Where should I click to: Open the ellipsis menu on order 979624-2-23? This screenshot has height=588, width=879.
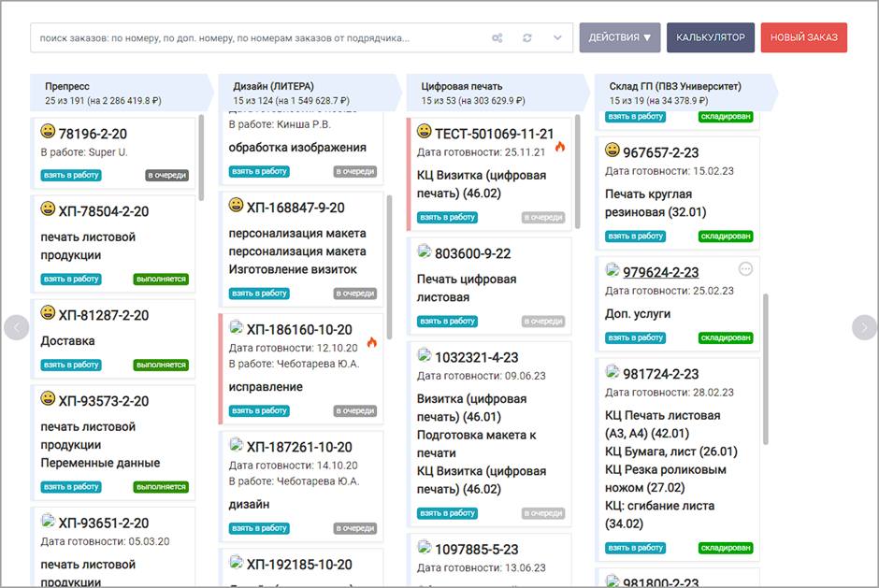(745, 269)
